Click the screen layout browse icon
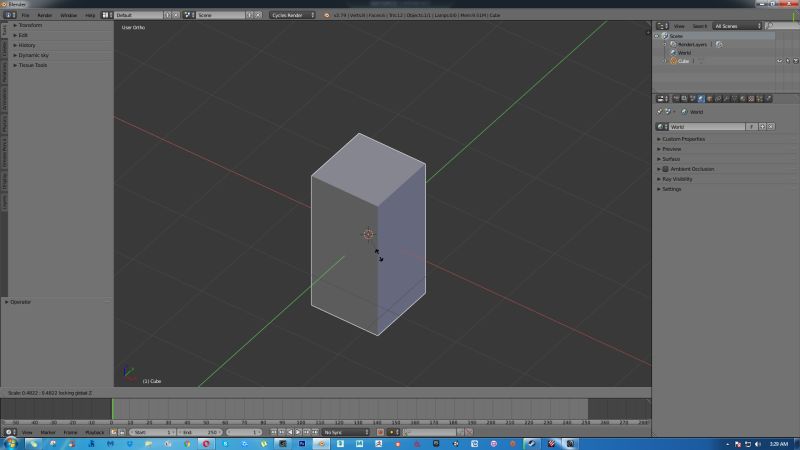Screen dimensions: 800x450 pos(107,15)
